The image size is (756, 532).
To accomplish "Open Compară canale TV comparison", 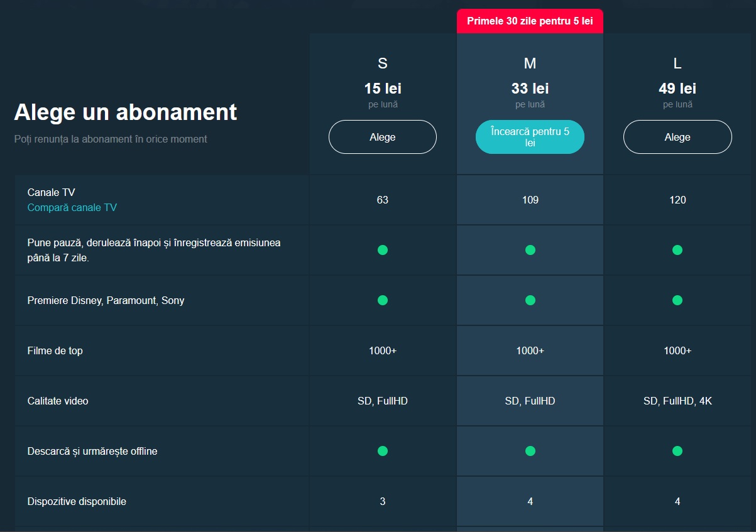I will pos(72,207).
